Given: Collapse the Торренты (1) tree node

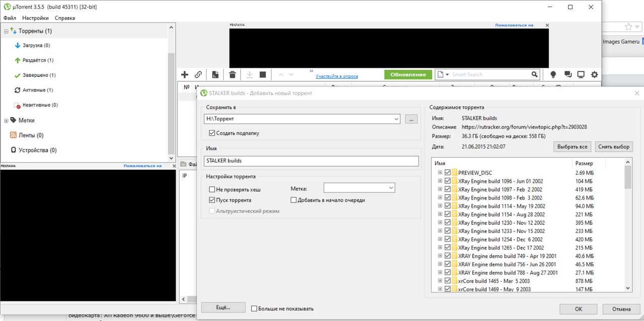Looking at the screenshot, I should tap(6, 31).
